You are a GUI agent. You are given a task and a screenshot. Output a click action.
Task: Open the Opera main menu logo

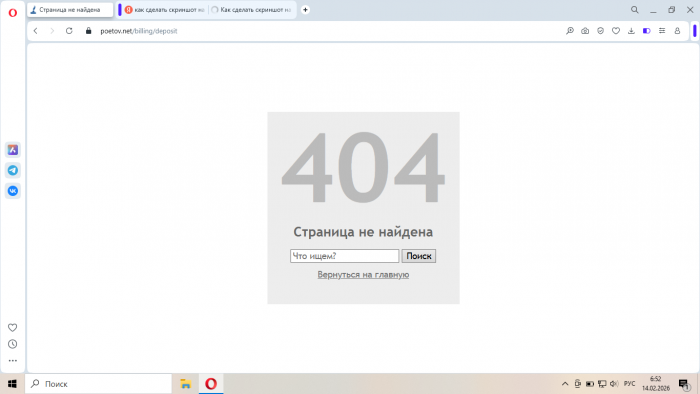[12, 12]
